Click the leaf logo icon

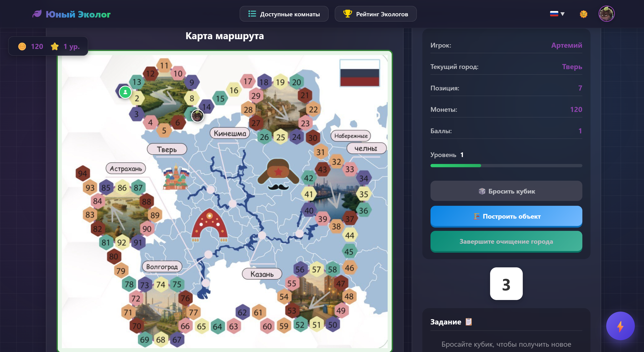[x=37, y=14]
